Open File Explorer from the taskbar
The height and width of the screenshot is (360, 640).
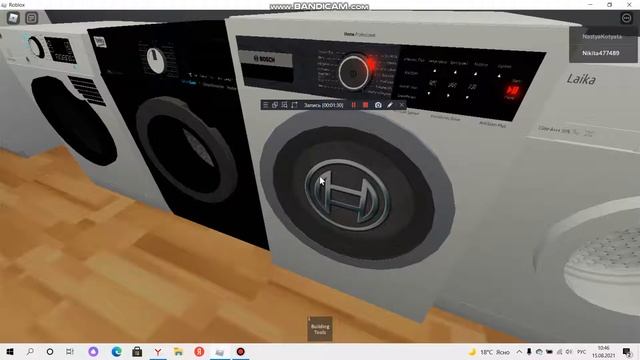point(178,352)
